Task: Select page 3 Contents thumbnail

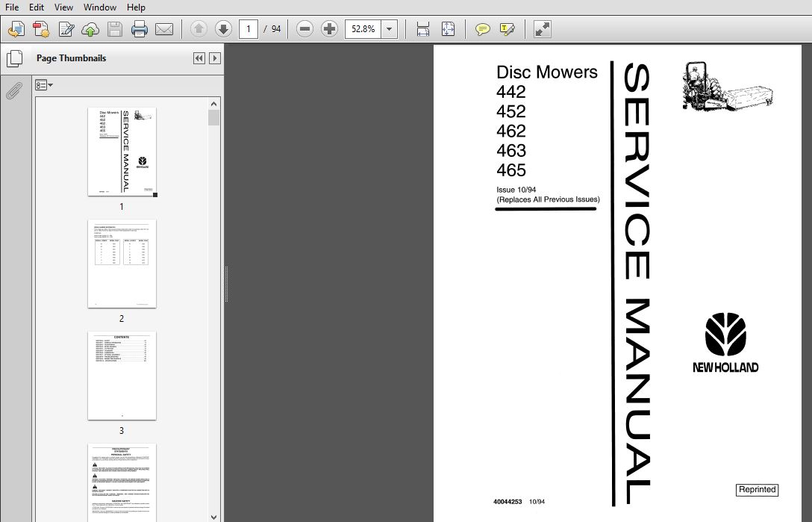Action: coord(122,376)
